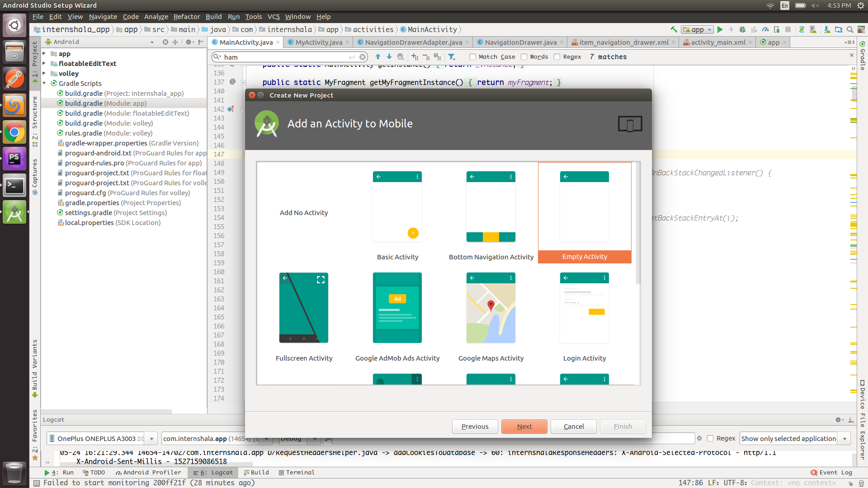
Task: Open the app run configuration dropdown
Action: coord(698,29)
